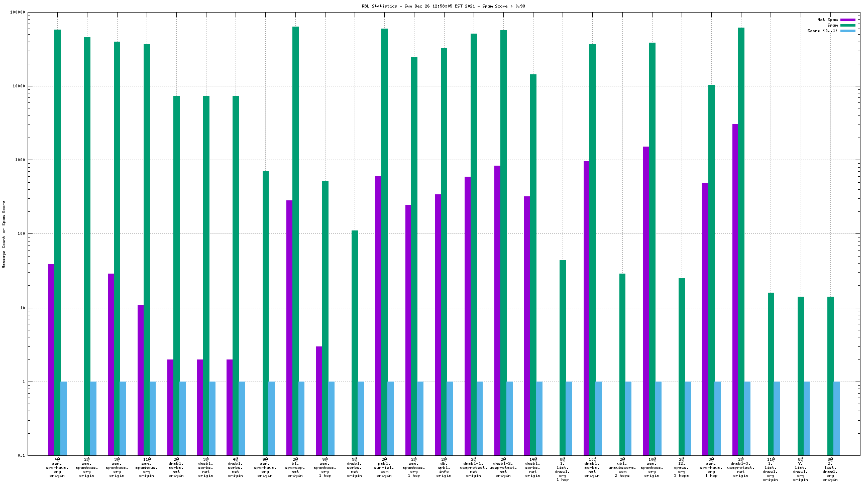
Task: Select the db.wpbl.info axis label
Action: [x=444, y=467]
